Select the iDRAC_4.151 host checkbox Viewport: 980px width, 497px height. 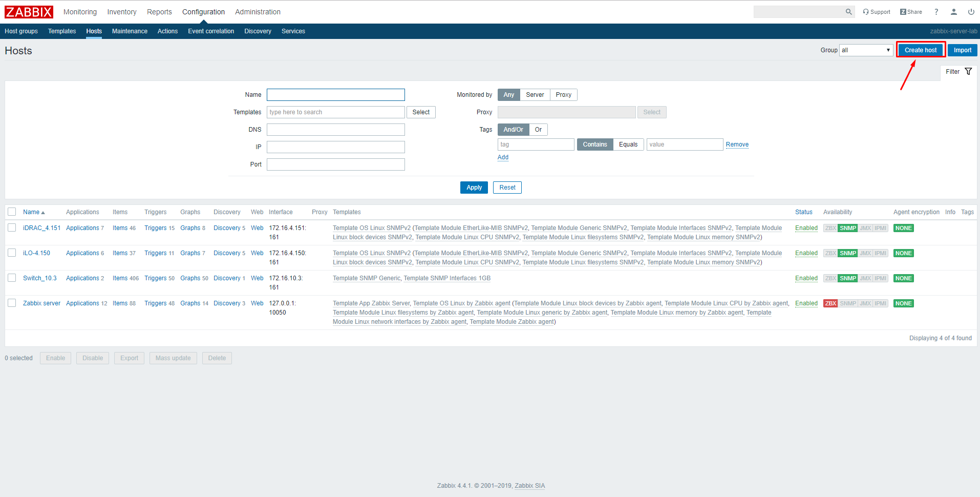[12, 227]
